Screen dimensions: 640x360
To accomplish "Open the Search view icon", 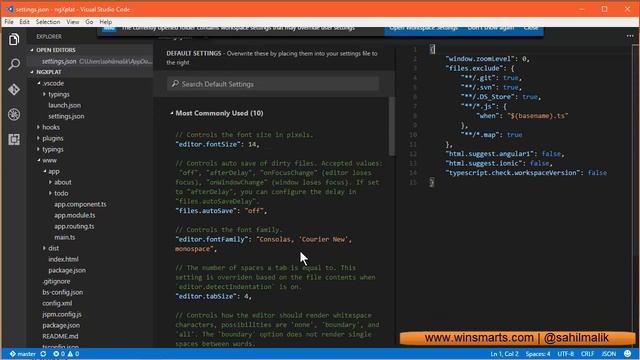I will [14, 64].
